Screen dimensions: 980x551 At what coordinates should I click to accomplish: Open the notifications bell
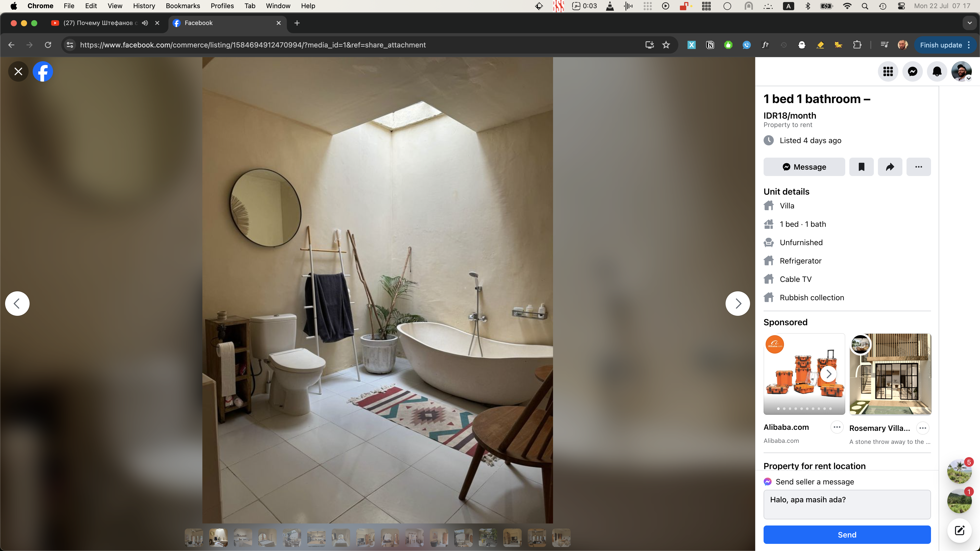937,71
